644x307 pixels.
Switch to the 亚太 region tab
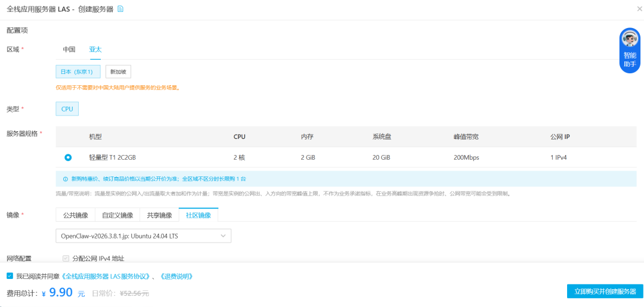(95, 49)
